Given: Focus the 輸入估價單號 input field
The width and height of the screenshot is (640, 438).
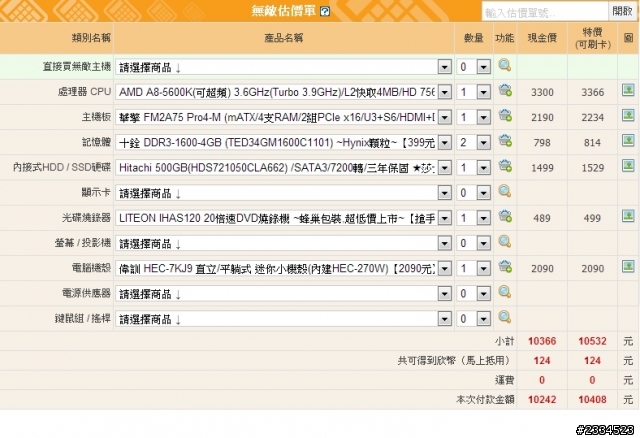Looking at the screenshot, I should (x=545, y=12).
